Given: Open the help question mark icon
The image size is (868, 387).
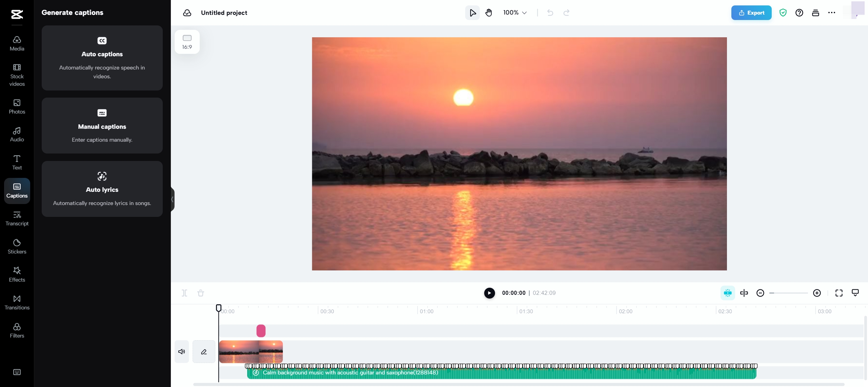Looking at the screenshot, I should [799, 13].
